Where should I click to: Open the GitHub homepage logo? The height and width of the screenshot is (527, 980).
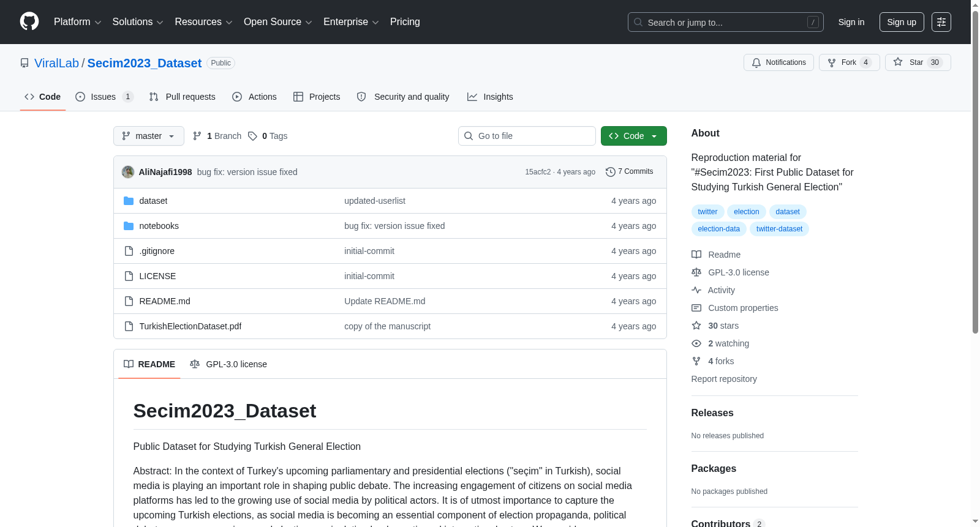(29, 21)
